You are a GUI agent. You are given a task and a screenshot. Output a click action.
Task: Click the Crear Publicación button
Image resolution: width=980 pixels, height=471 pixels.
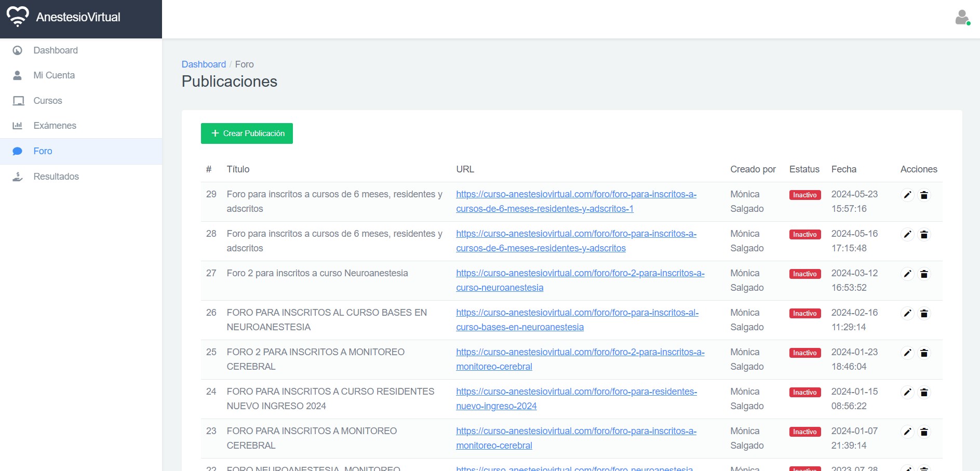(x=247, y=133)
